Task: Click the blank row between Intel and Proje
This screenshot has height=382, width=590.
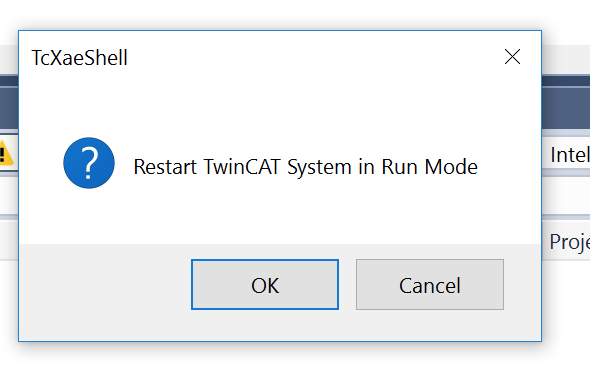Action: (566, 196)
